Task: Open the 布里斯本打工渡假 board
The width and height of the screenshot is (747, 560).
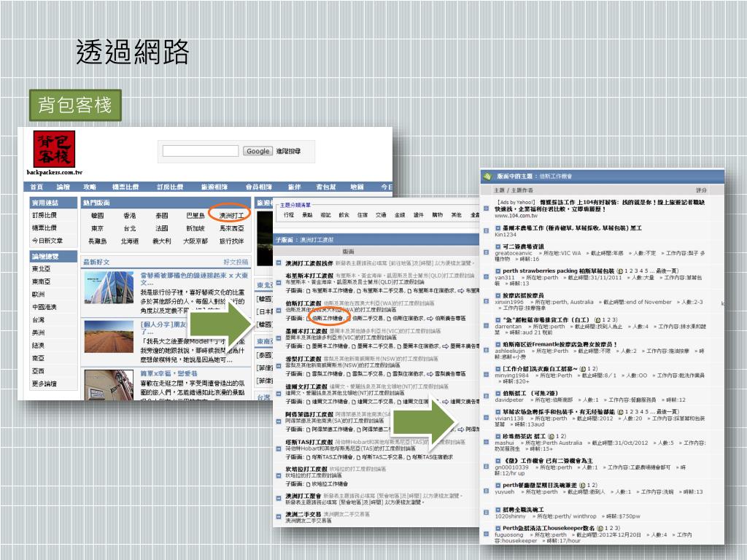Action: coord(309,275)
